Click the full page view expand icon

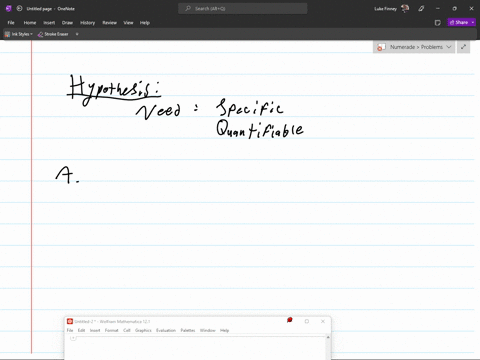point(463,47)
